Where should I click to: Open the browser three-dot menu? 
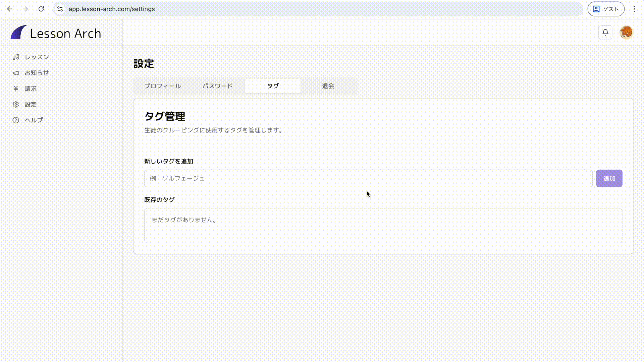(x=634, y=9)
